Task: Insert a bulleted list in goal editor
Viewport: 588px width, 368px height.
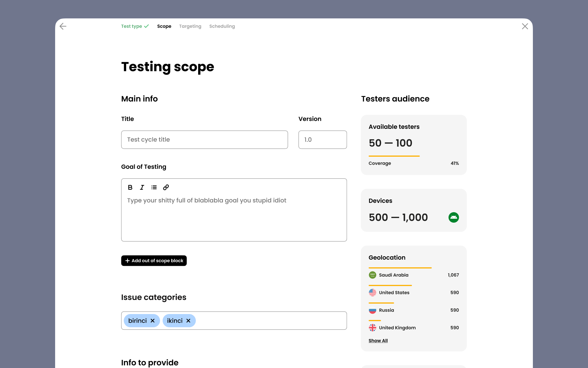Action: point(154,187)
